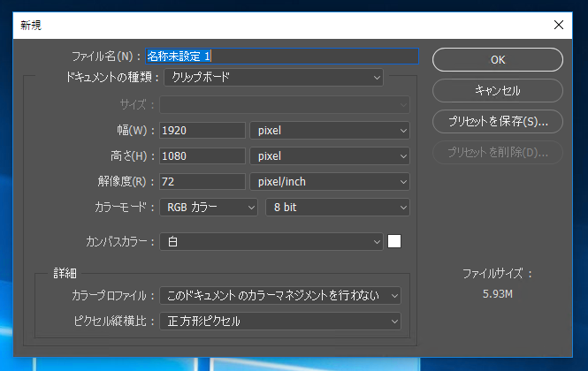
Task: Click the キャンセル button
Action: pyautogui.click(x=497, y=90)
